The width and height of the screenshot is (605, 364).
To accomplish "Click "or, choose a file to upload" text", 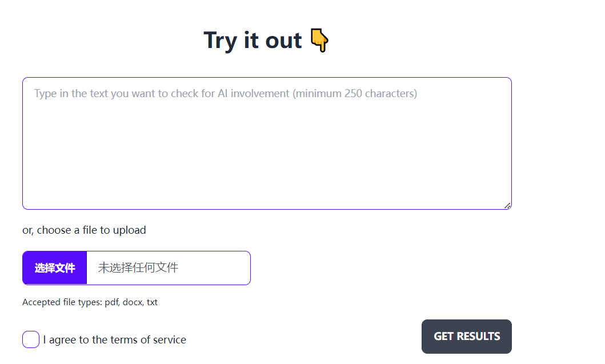I will pos(84,230).
